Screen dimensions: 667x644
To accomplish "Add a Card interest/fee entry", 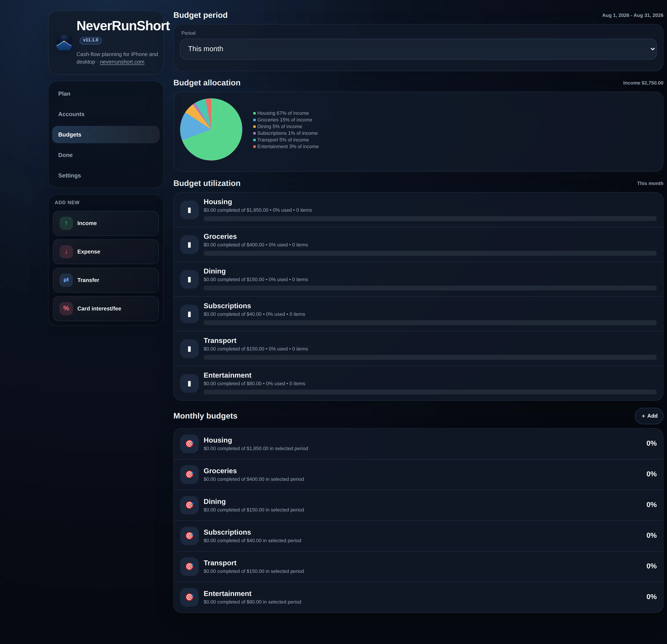I will pyautogui.click(x=106, y=308).
